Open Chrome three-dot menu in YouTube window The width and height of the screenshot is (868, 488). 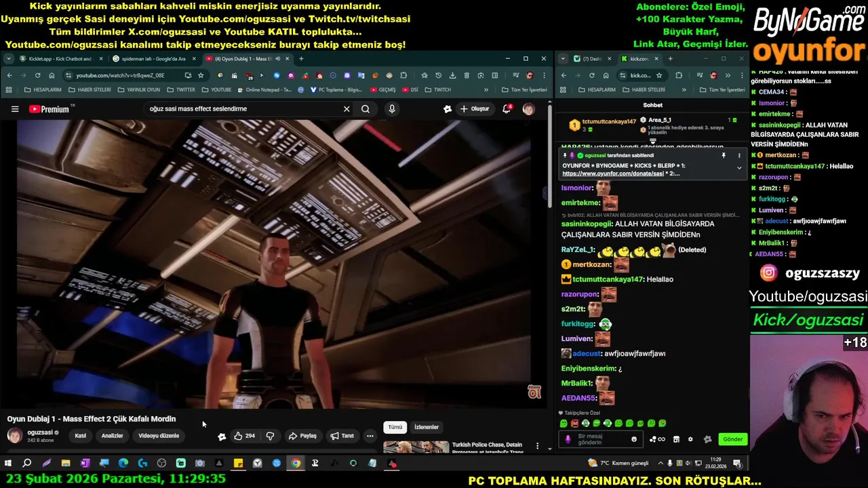click(543, 75)
